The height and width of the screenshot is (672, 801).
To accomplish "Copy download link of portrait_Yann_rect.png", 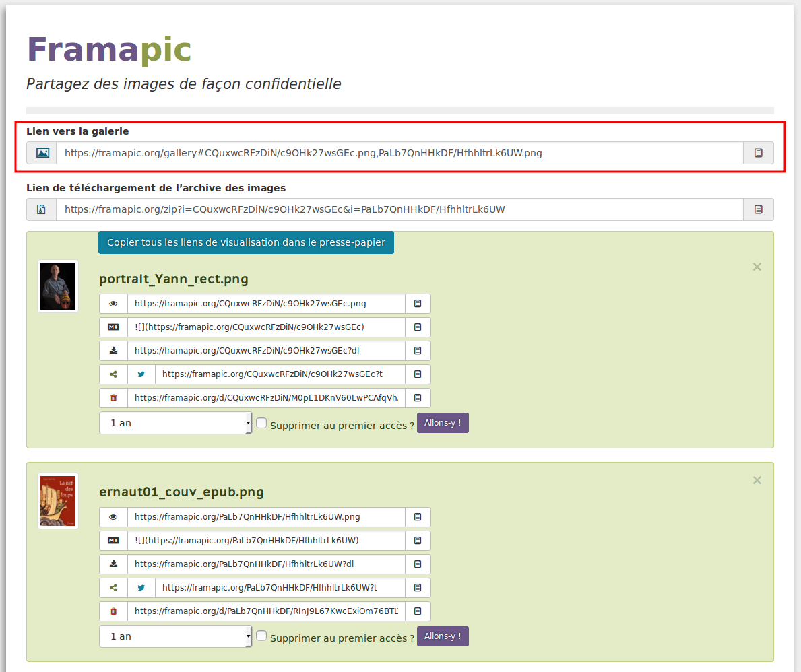I will point(418,350).
